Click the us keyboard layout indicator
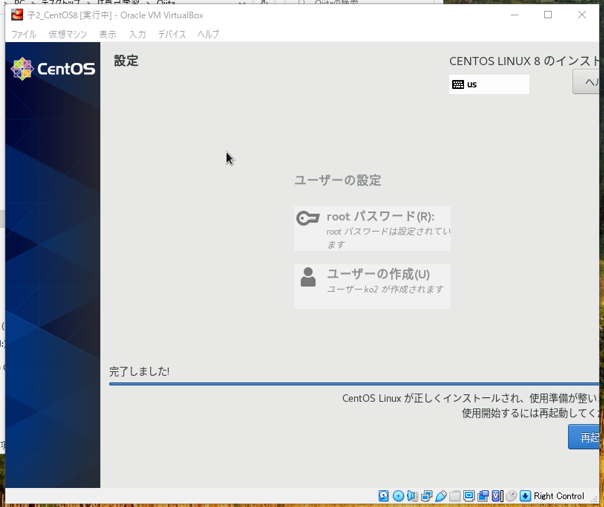Screen dimensions: 604x507 (489, 84)
